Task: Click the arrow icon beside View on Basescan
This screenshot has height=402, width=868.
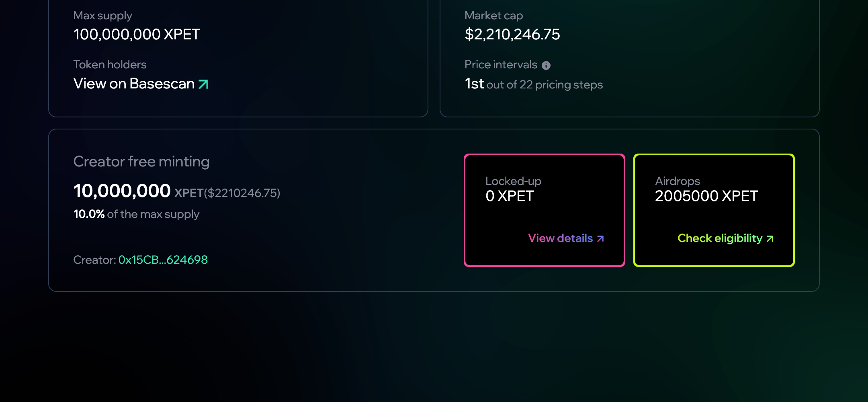Action: click(x=204, y=84)
